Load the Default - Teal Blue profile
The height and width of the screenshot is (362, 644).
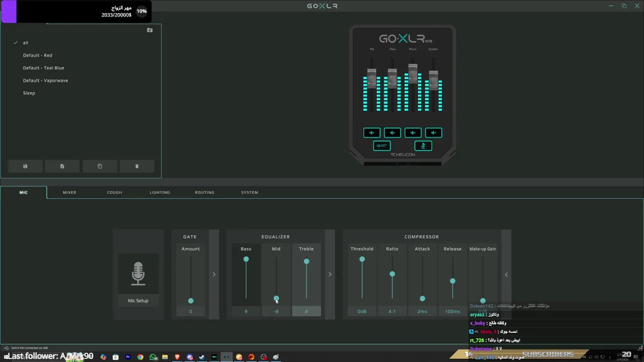click(44, 68)
